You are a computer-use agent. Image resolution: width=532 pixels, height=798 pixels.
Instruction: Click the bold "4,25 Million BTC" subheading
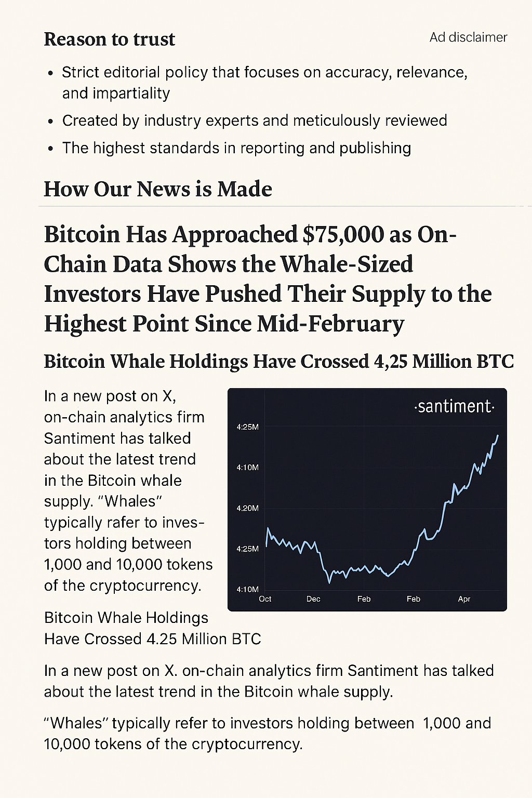tap(278, 362)
